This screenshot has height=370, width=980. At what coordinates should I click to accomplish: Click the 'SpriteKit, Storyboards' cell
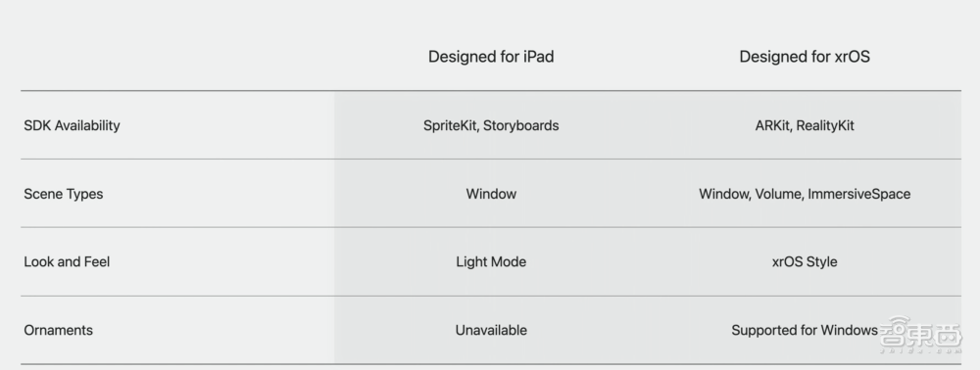(491, 125)
